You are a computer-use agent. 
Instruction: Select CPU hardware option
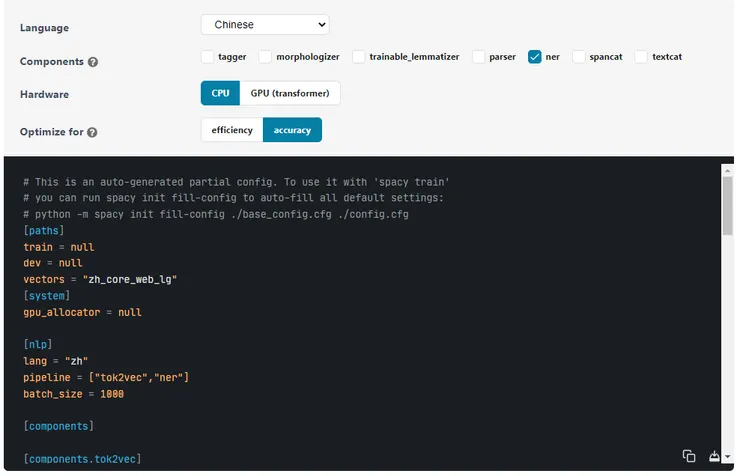(x=220, y=93)
